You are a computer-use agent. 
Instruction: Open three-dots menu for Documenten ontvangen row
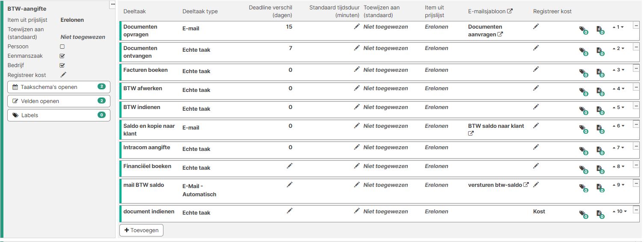[x=636, y=46]
